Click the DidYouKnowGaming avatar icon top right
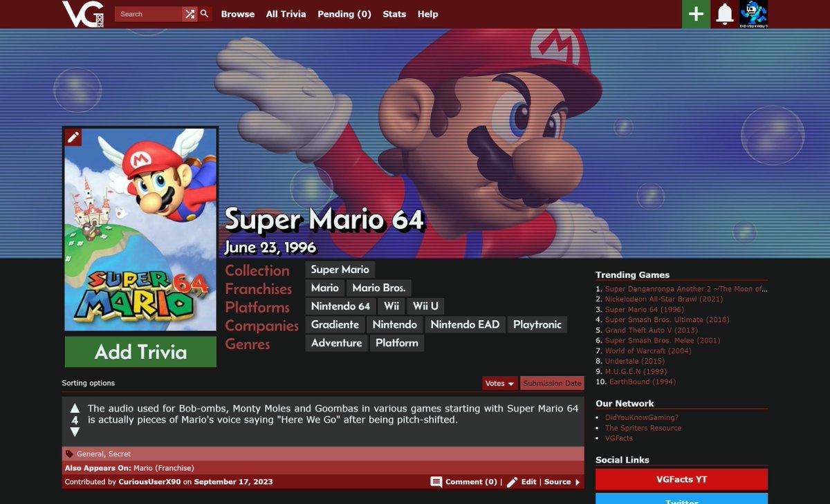Image resolution: width=830 pixels, height=504 pixels. click(754, 14)
